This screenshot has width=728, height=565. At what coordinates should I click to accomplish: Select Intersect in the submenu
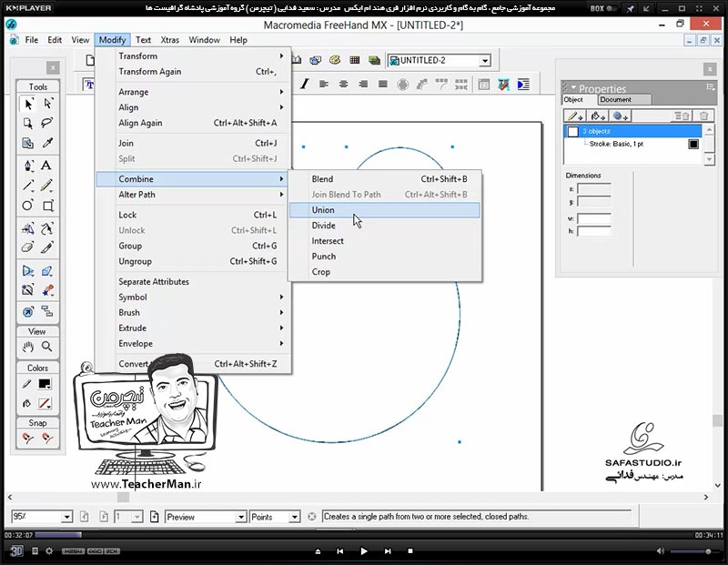[x=384, y=241]
